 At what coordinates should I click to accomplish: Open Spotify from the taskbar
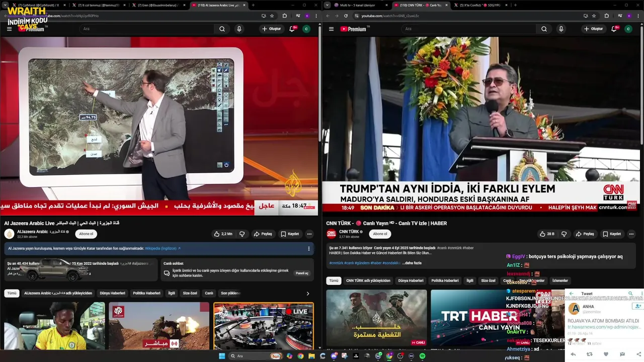(422, 356)
